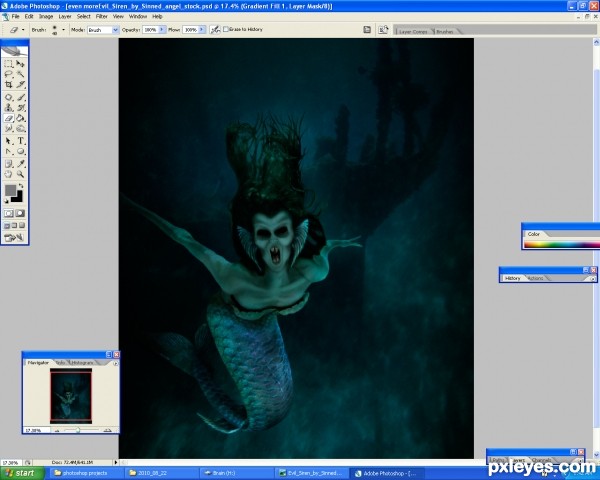Switch to the Histogram tab
The image size is (600, 480).
[x=83, y=362]
